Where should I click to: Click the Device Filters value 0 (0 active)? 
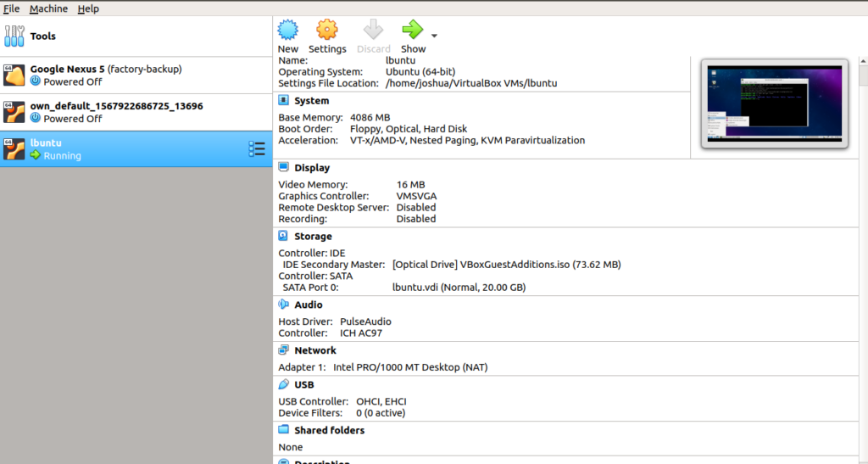click(381, 412)
